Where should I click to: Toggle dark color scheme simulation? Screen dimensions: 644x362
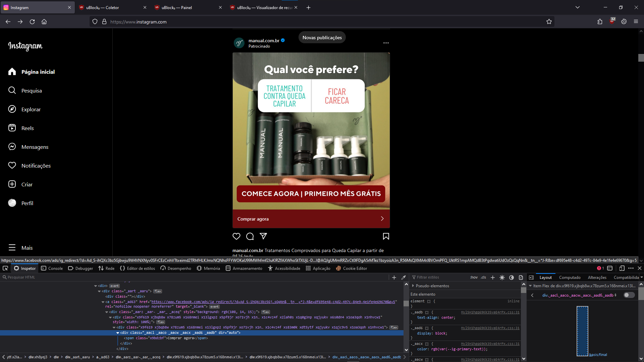[x=512, y=277]
